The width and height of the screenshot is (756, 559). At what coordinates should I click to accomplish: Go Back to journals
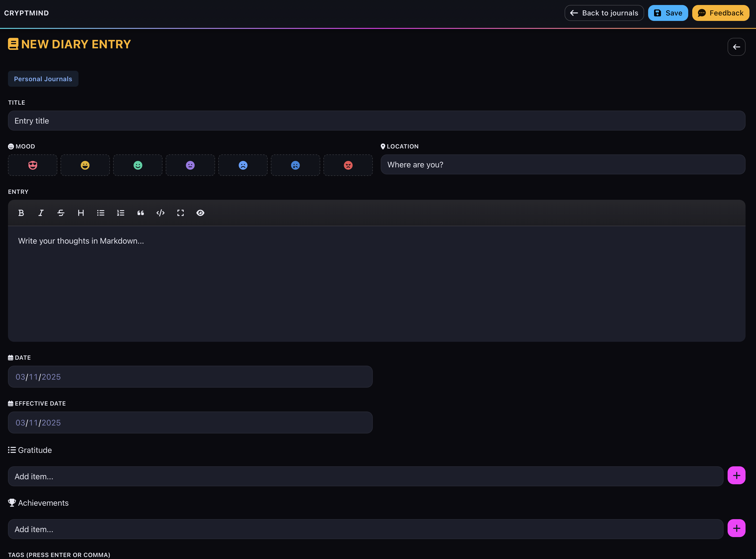pos(604,13)
